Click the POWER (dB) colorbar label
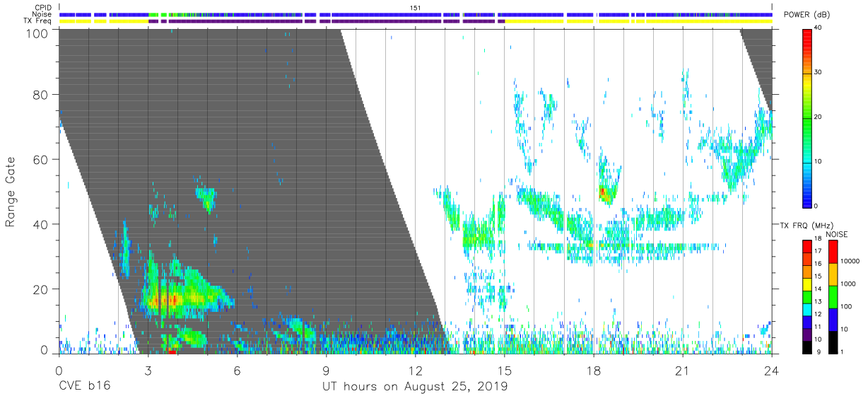 [807, 14]
